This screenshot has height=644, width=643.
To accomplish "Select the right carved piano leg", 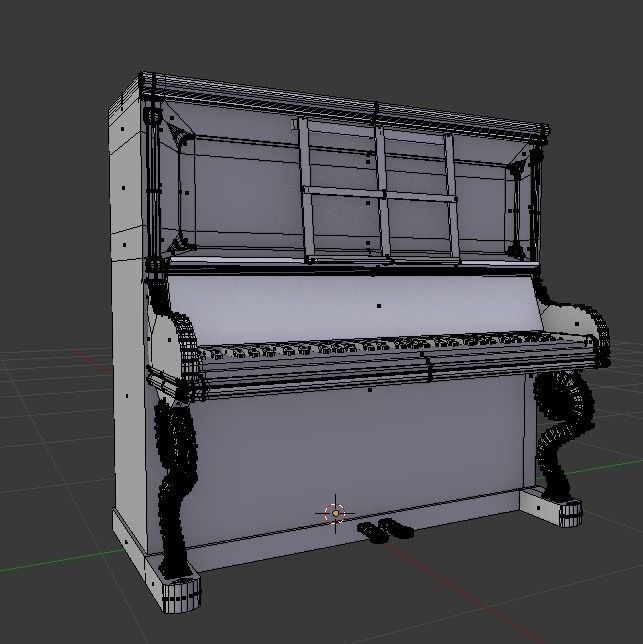I will (x=563, y=435).
